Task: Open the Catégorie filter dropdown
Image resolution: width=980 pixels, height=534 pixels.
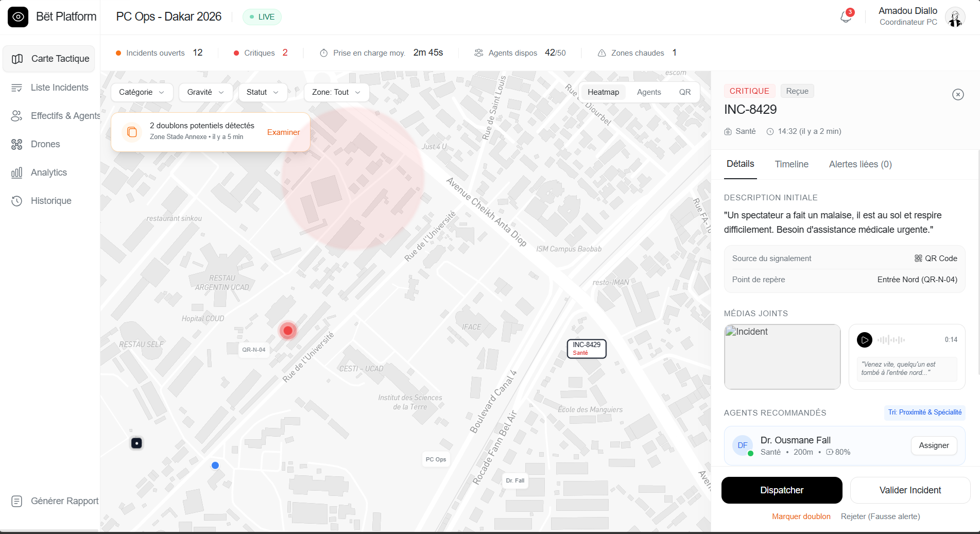Action: click(x=142, y=92)
